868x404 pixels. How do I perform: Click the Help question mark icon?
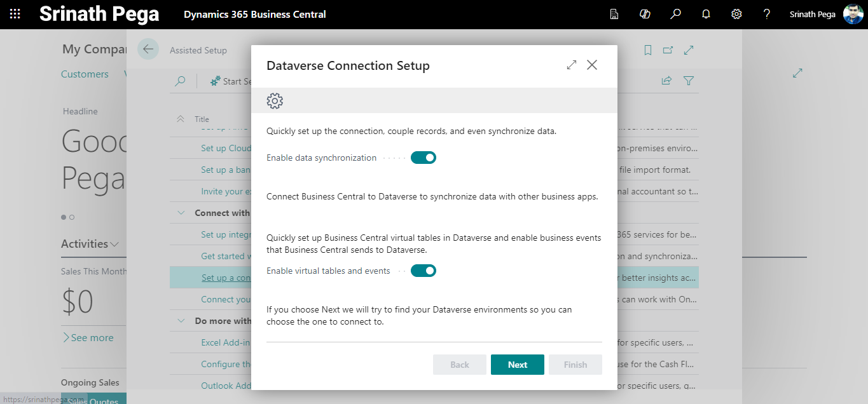coord(767,14)
